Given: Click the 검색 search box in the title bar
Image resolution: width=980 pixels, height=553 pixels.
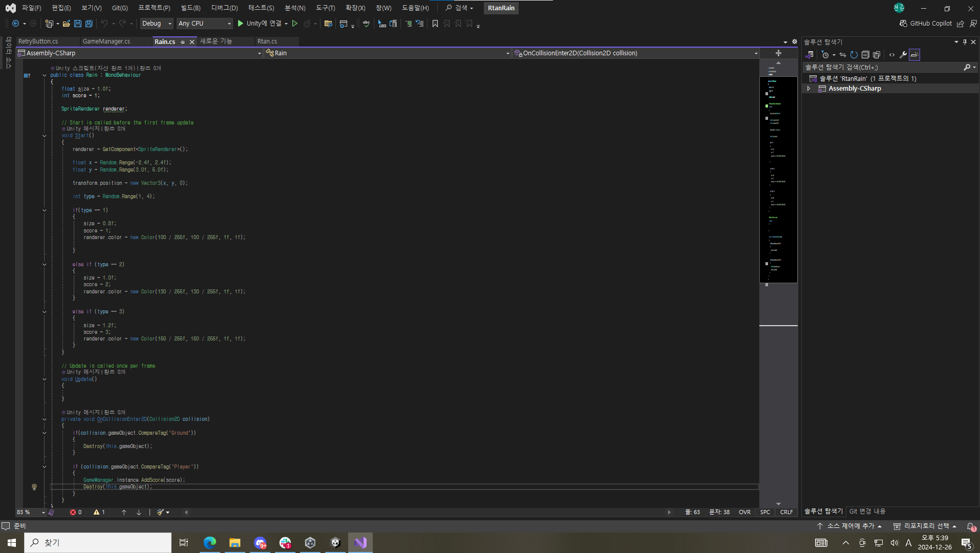Looking at the screenshot, I should [459, 8].
